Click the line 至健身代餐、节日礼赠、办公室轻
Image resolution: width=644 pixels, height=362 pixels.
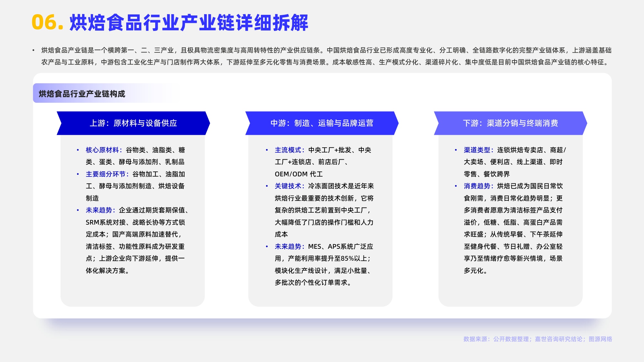[x=513, y=246]
